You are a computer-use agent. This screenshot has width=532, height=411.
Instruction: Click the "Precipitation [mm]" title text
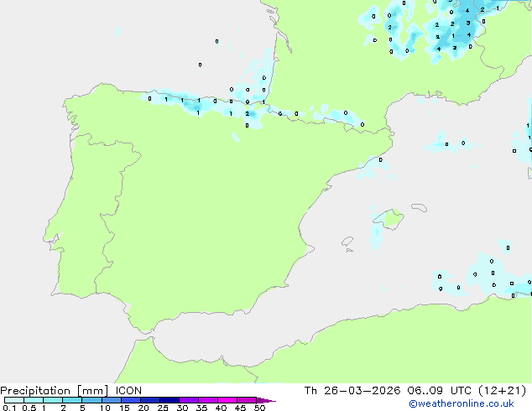pos(55,391)
